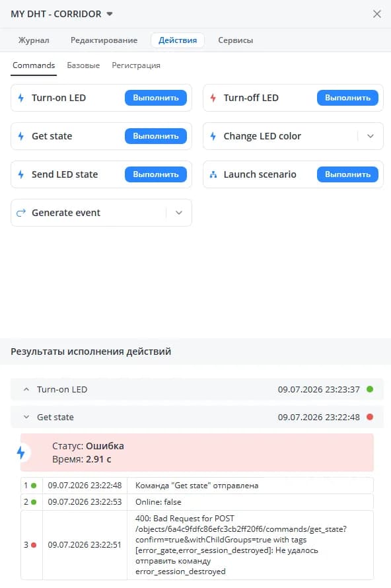391x588 pixels.
Task: Click the lightning icon beside Send LED state
Action: (x=21, y=174)
